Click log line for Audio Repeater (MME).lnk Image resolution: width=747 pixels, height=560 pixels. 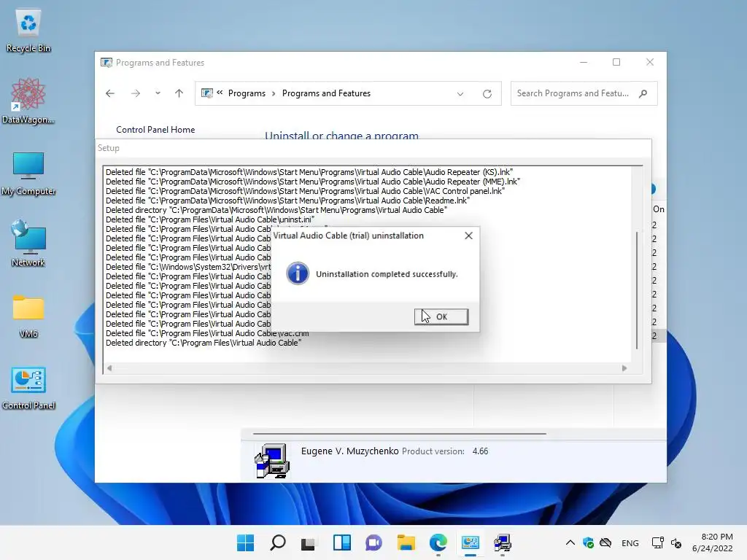point(313,182)
